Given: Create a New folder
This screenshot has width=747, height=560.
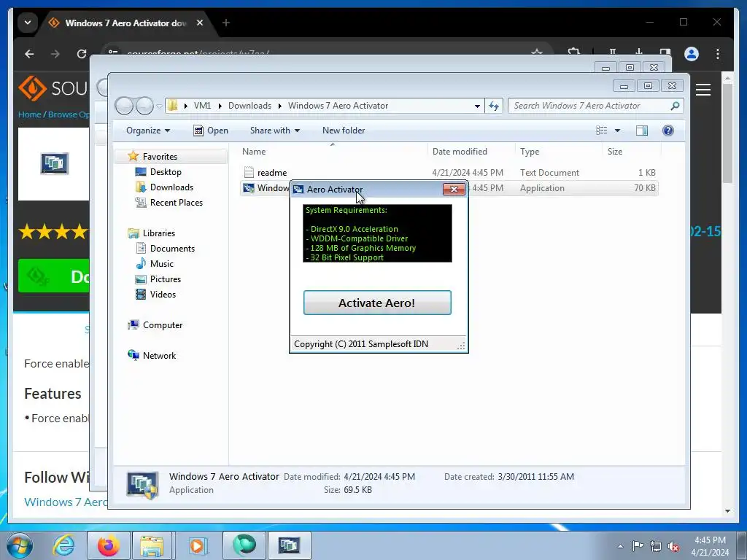Looking at the screenshot, I should [x=344, y=131].
